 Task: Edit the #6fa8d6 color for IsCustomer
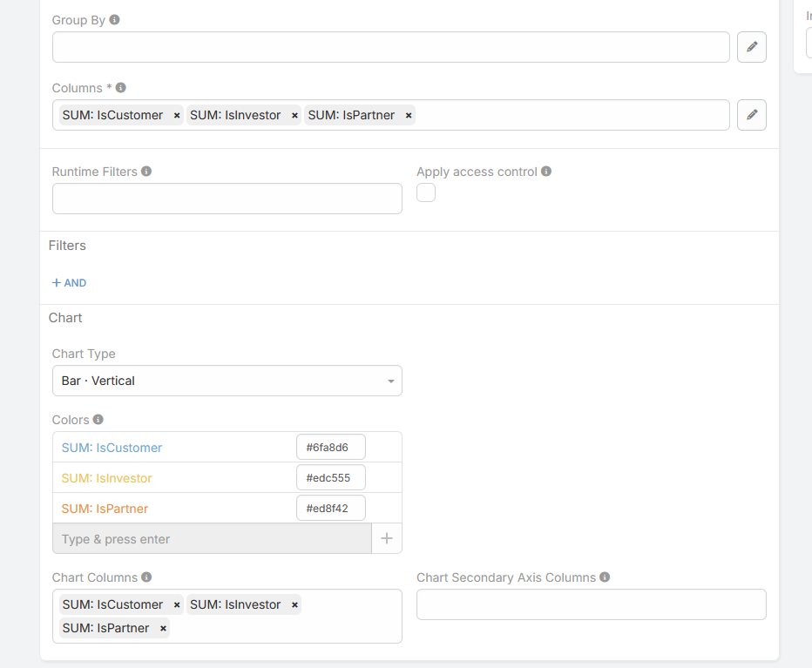(330, 448)
